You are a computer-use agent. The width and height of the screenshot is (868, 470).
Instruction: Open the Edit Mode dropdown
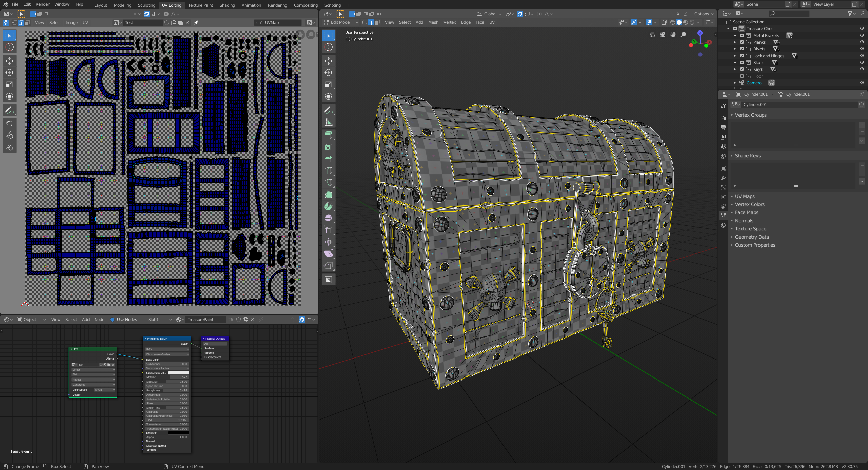tap(341, 22)
